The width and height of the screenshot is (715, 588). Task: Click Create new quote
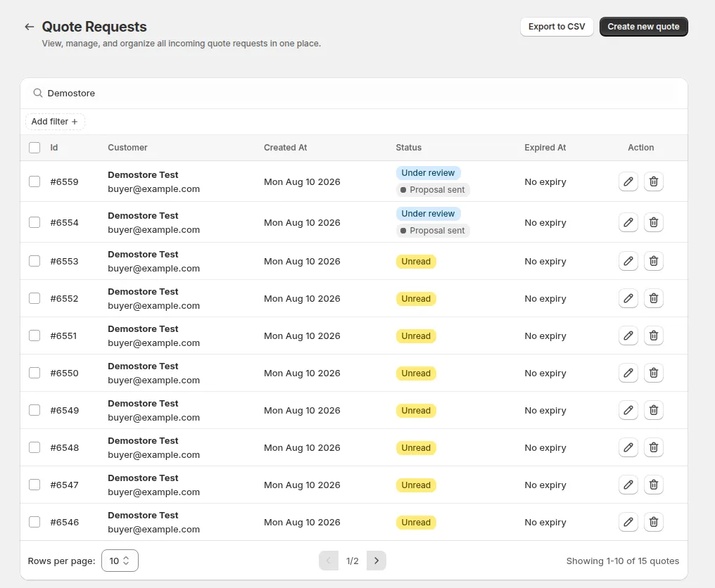643,27
